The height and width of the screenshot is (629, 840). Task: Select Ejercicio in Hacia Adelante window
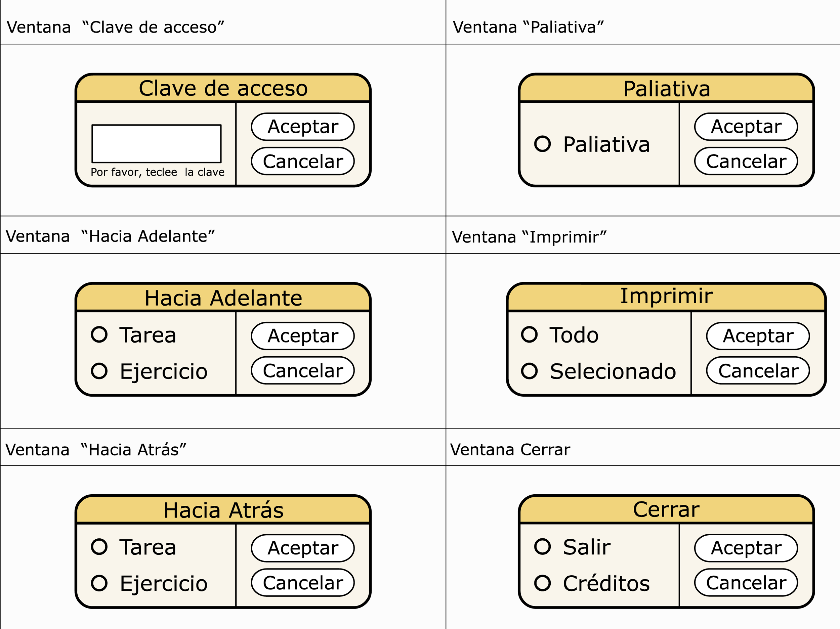point(99,371)
